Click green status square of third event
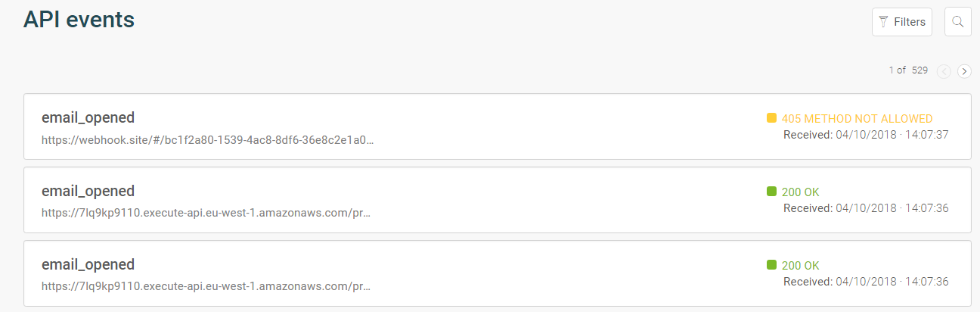This screenshot has height=312, width=980. point(771,265)
